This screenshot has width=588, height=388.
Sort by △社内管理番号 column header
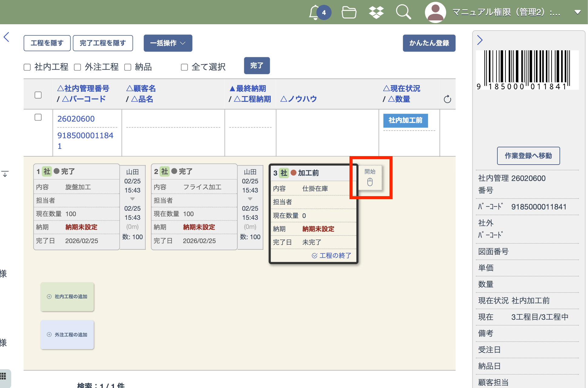pos(83,89)
